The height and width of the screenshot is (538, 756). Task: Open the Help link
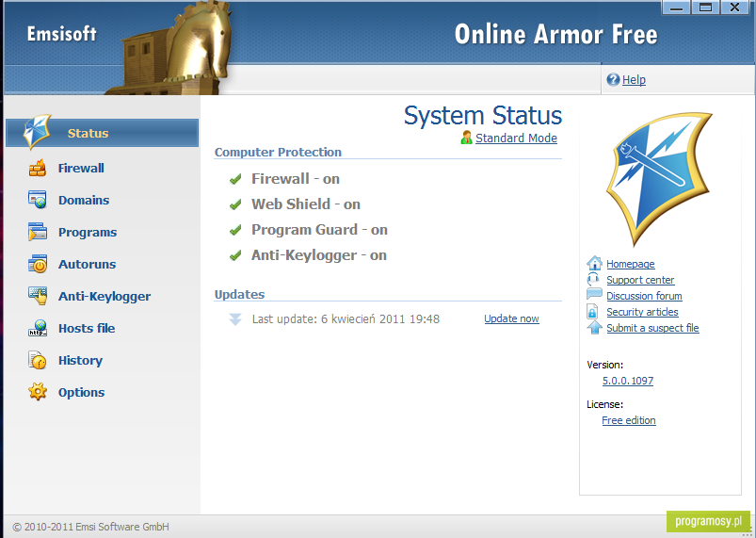pos(634,79)
